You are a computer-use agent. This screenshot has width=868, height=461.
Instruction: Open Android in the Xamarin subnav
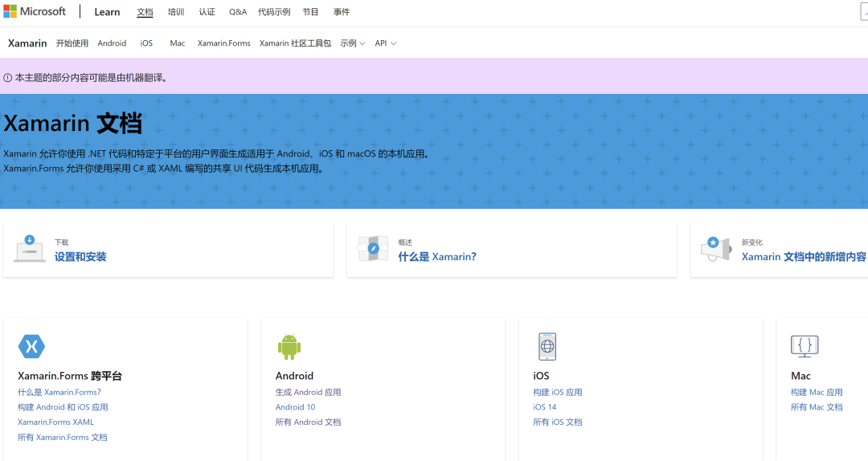click(112, 43)
